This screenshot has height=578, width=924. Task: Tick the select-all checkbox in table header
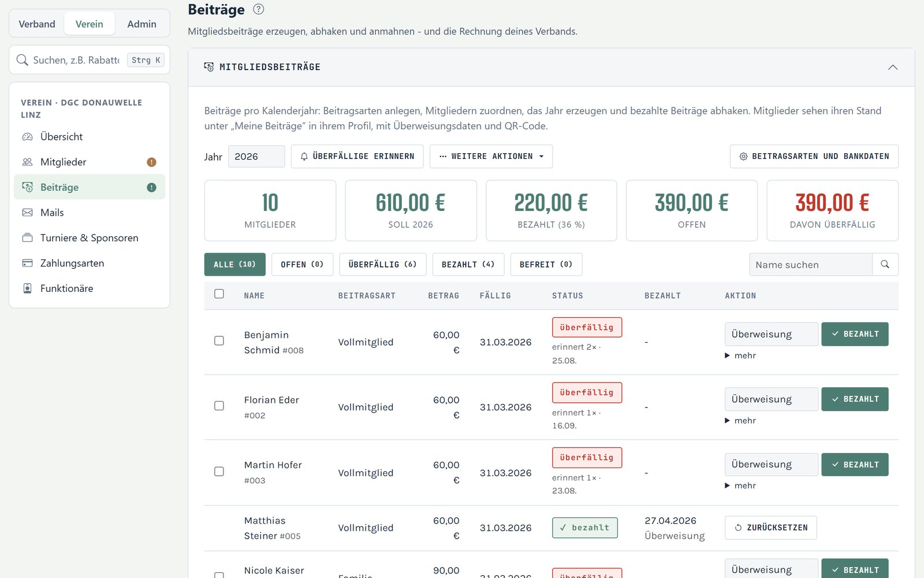pos(219,294)
